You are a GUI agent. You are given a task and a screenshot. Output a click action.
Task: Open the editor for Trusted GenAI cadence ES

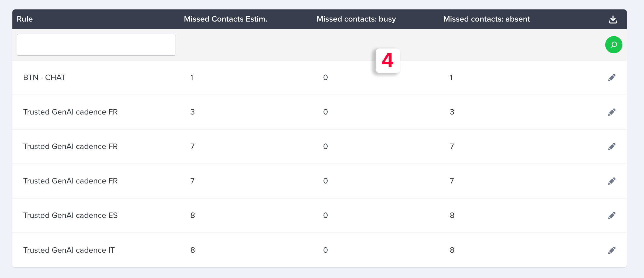click(x=612, y=216)
